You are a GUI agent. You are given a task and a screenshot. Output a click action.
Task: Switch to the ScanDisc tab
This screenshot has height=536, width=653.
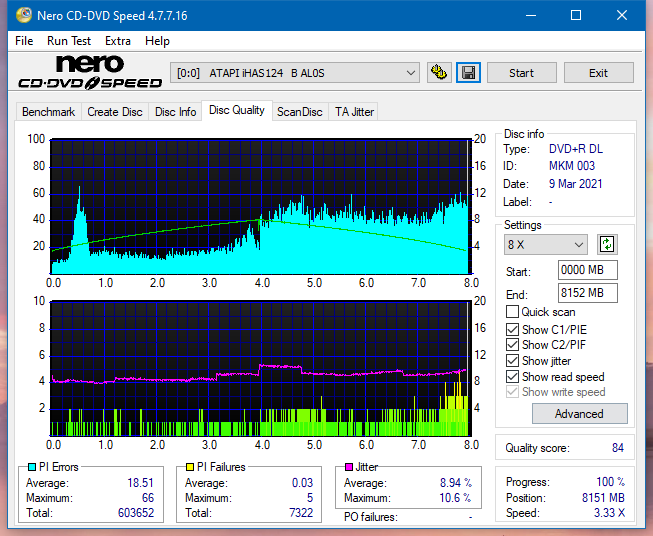tap(300, 112)
